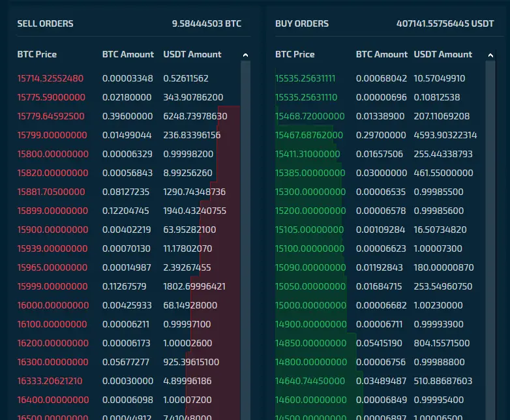Click BTC Amount header in sell orders
Image resolution: width=510 pixels, height=420 pixels.
[x=128, y=54]
